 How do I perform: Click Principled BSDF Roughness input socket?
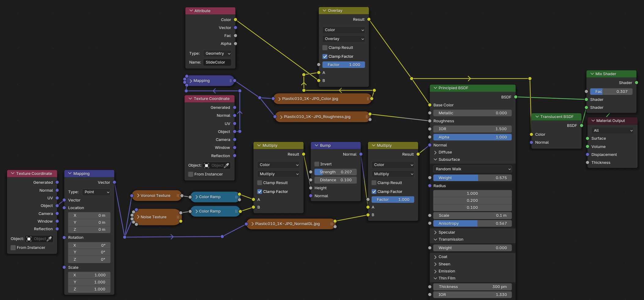[x=430, y=121]
